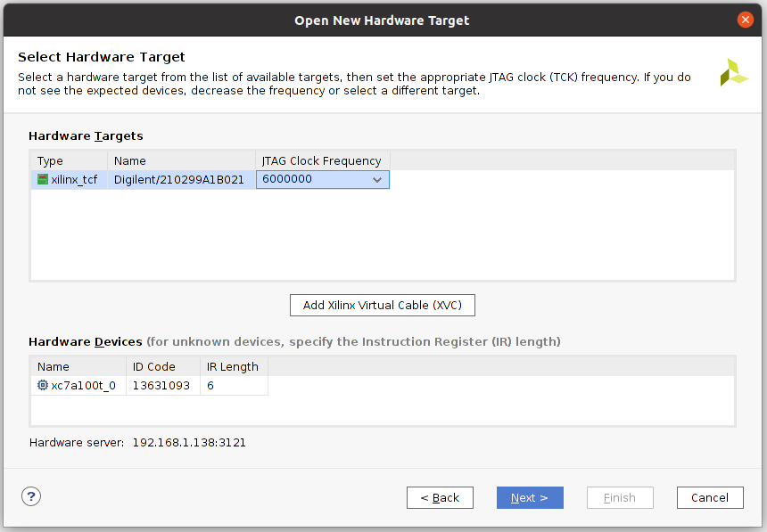Go to the next step with Next
The width and height of the screenshot is (767, 532).
[x=530, y=497]
